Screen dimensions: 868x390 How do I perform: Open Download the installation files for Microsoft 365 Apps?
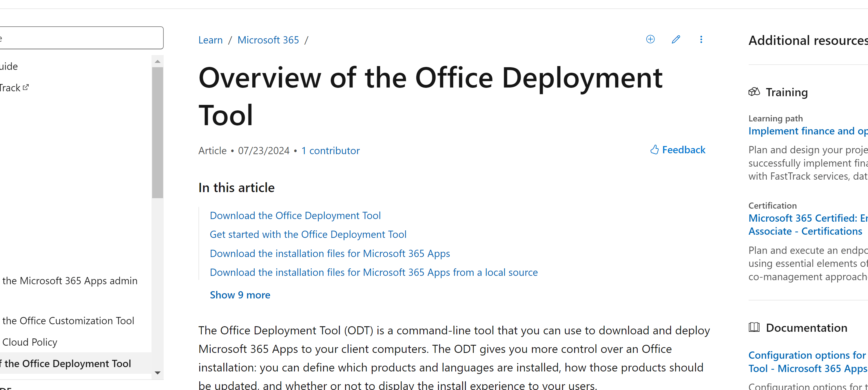[330, 253]
